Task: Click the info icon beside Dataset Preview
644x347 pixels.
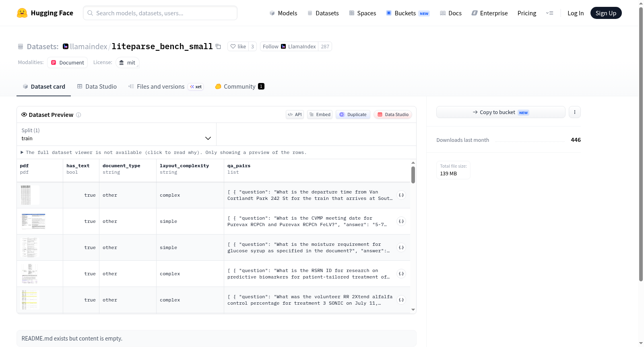Action: [78, 115]
